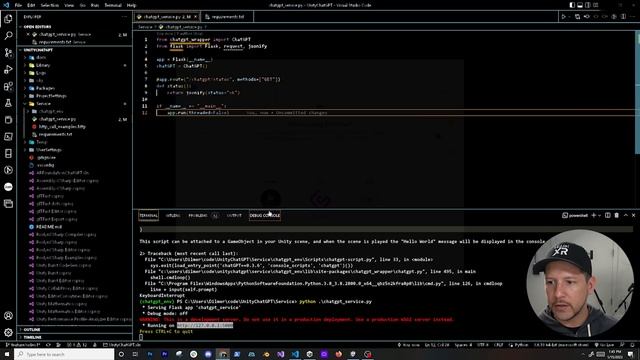Open Visual Studio Code taskbar icon
640x360 pixels.
295,354
